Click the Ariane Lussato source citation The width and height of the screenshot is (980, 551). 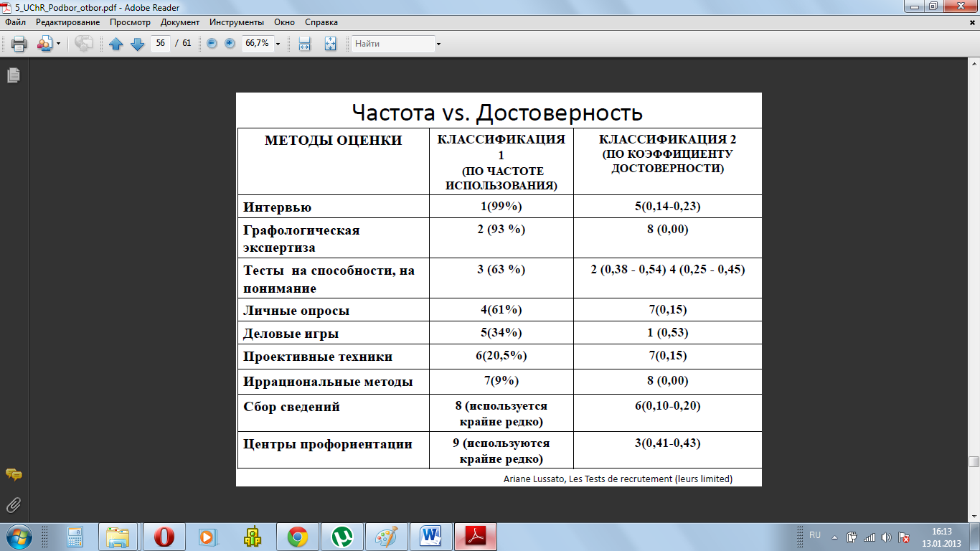point(618,479)
